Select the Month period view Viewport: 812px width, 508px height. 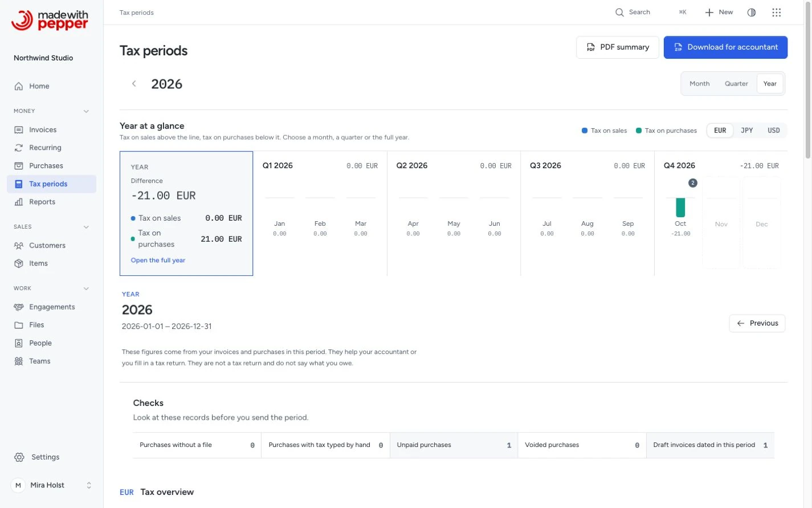click(700, 84)
